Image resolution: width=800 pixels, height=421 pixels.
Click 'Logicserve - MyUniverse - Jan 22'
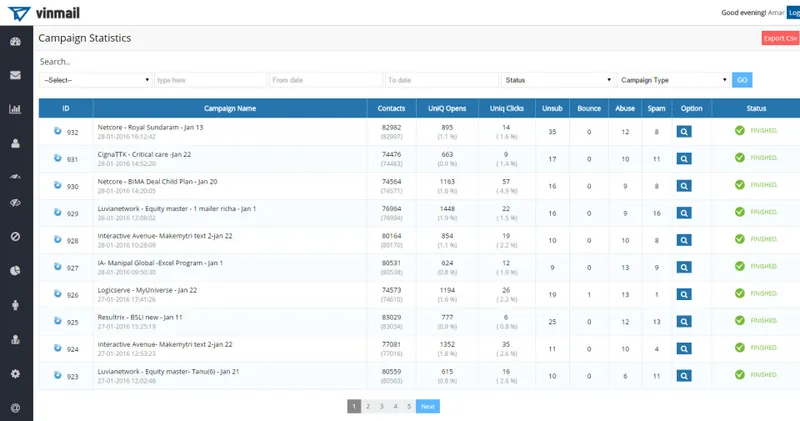[147, 290]
